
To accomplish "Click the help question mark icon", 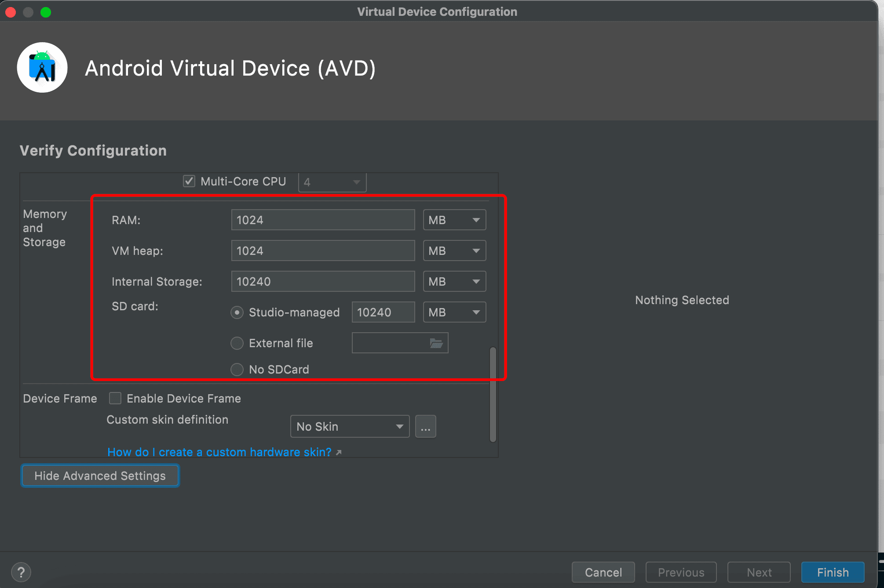I will point(21,572).
